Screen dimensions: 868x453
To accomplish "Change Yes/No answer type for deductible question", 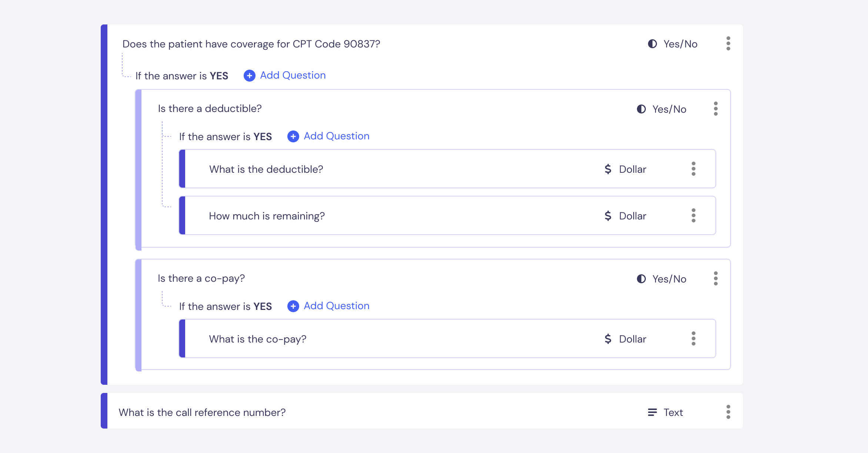I will (x=661, y=109).
